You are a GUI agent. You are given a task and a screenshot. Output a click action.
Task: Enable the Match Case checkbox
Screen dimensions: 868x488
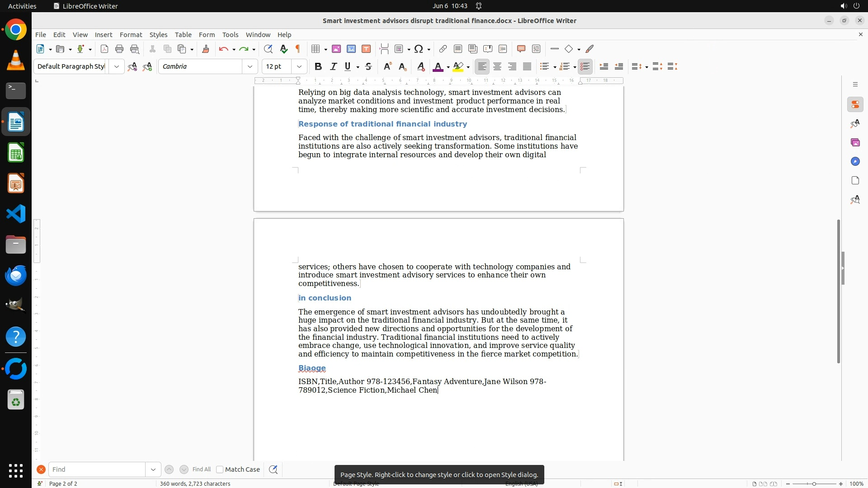click(x=220, y=469)
